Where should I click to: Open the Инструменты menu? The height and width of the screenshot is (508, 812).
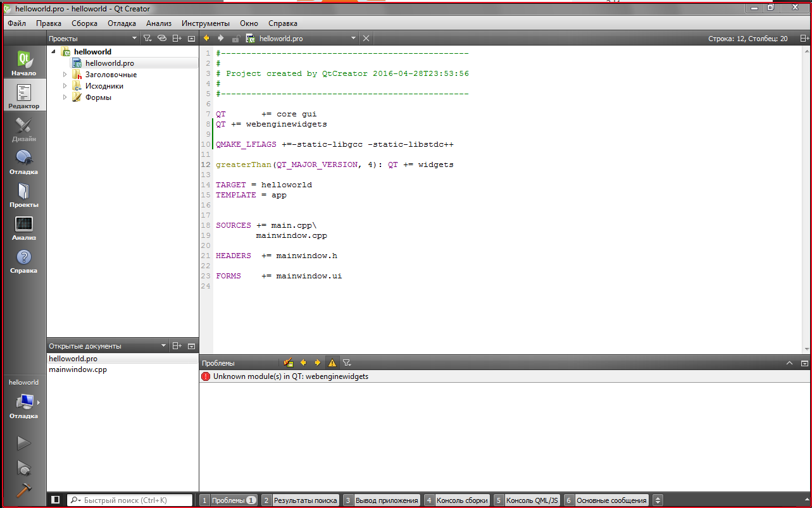pos(206,23)
